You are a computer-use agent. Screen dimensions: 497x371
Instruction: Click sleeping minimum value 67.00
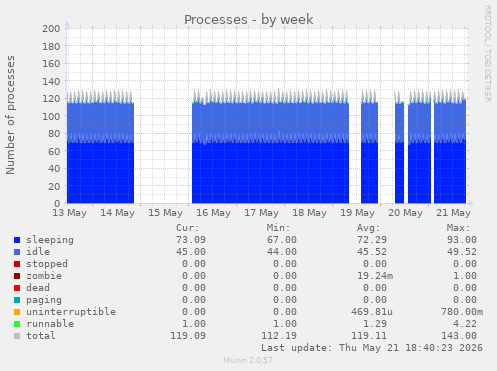click(282, 240)
